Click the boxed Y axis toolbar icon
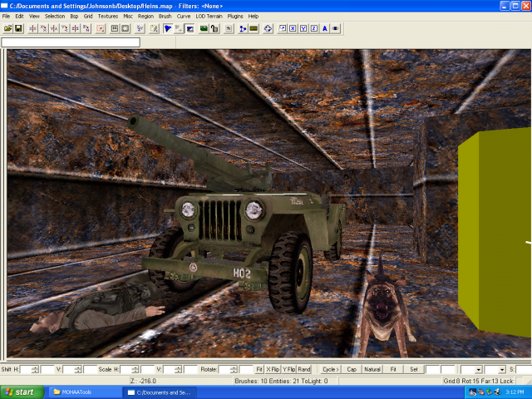The image size is (532, 399). (303, 28)
